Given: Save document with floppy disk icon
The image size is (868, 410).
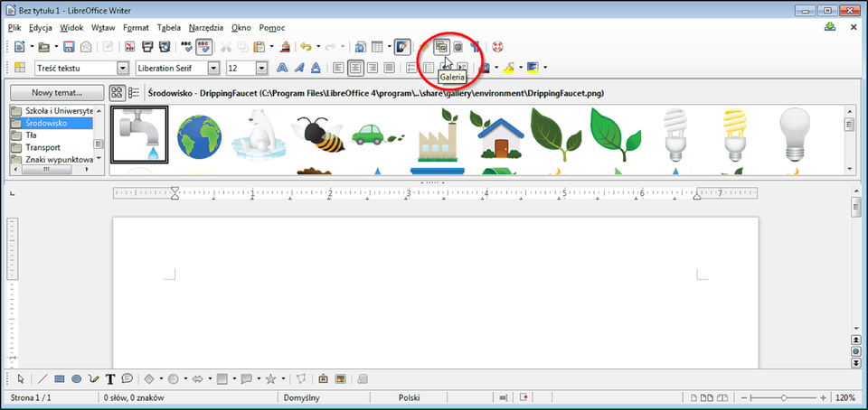Looking at the screenshot, I should [x=70, y=47].
